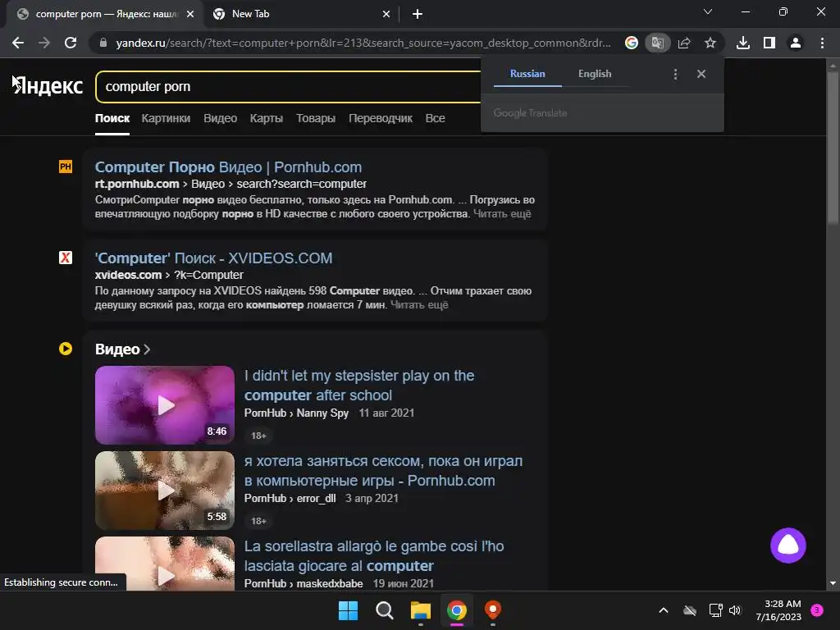
Task: Click the Chrome taskbar icon
Action: pos(457,610)
